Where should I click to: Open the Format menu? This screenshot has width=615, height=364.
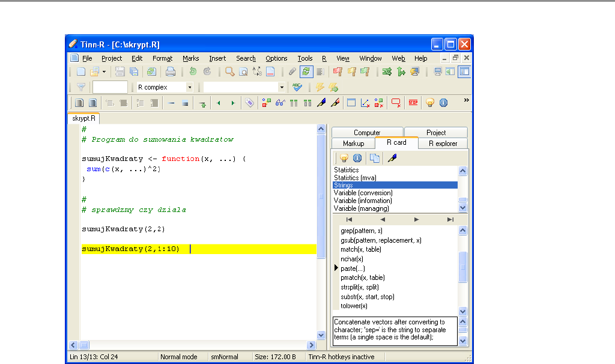(162, 58)
